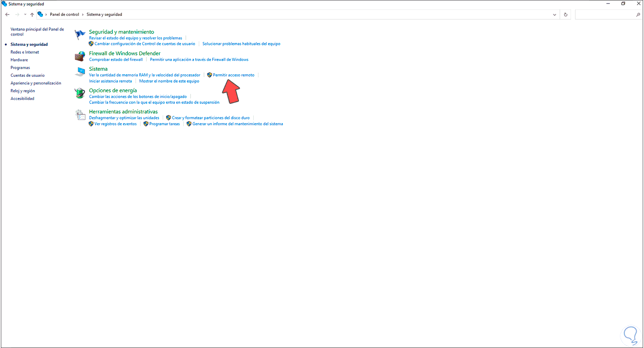
Task: Go back with the back arrow
Action: [7, 15]
